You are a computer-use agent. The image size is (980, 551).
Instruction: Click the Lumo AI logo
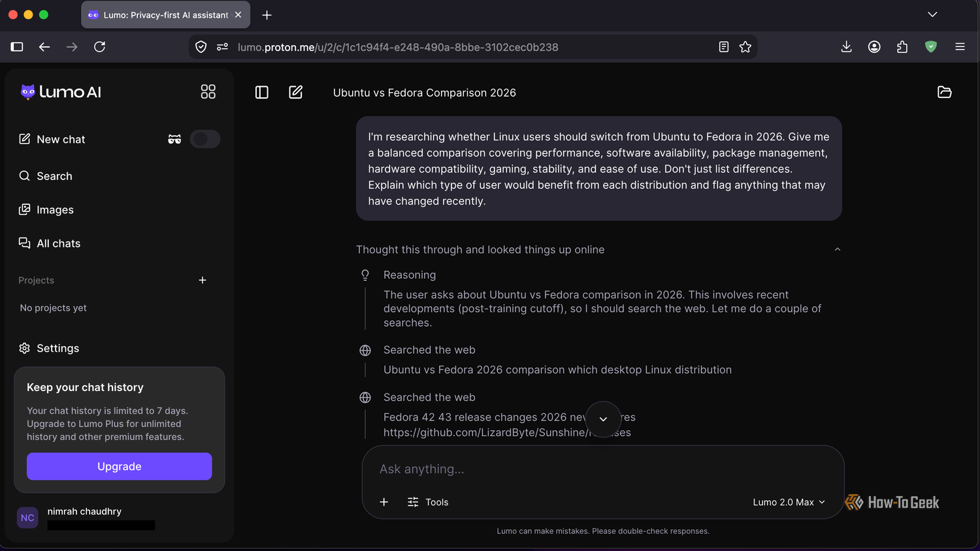pyautogui.click(x=61, y=92)
